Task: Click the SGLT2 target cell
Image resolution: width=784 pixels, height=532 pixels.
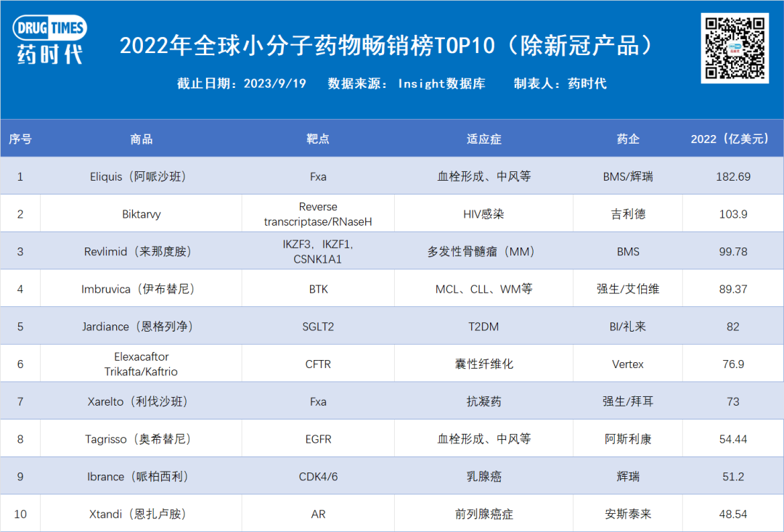Action: click(318, 326)
